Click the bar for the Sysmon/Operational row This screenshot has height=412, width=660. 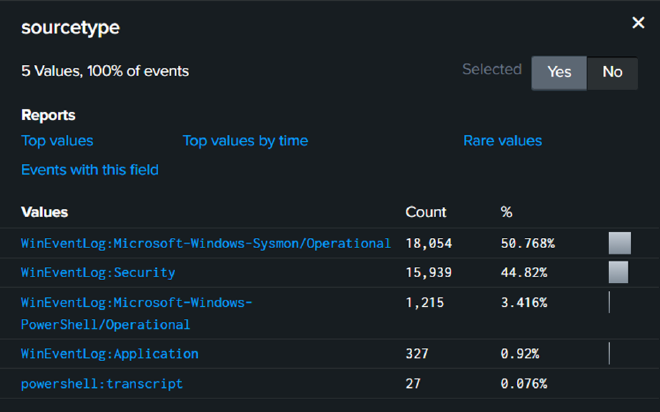click(619, 243)
